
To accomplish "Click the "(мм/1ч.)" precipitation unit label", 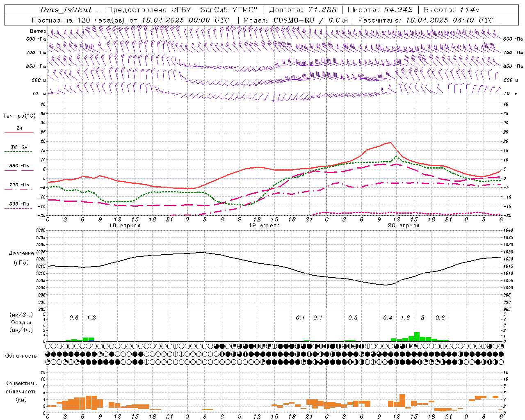I will 21,330.
